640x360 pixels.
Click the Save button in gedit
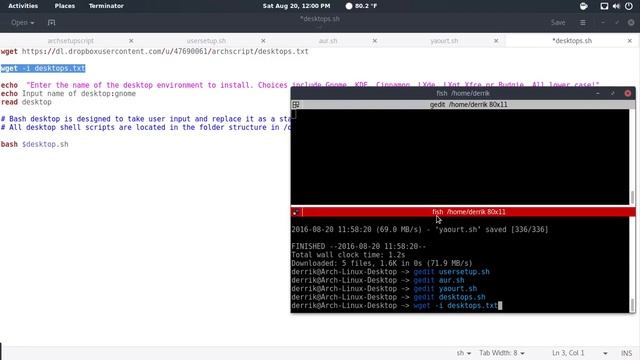tap(558, 23)
